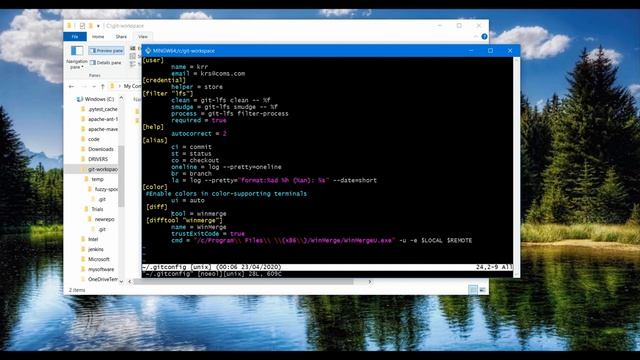Click the 'tool = winmerge' line
The width and height of the screenshot is (640, 360).
(x=198, y=213)
